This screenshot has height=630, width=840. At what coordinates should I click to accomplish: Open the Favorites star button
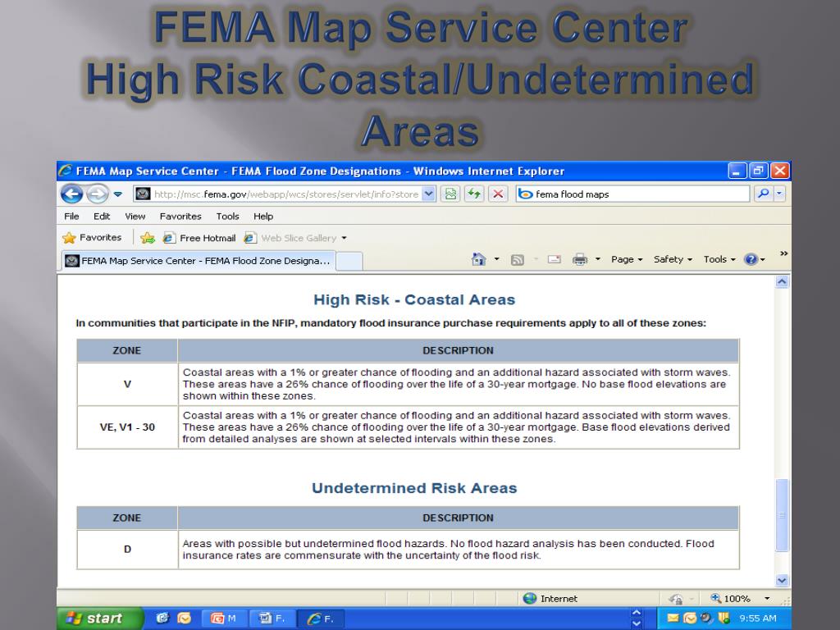[92, 238]
